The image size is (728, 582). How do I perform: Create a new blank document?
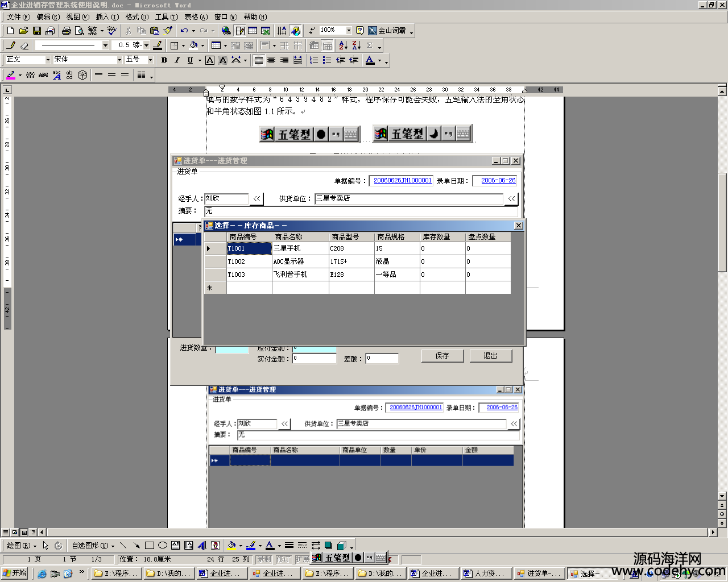click(10, 31)
